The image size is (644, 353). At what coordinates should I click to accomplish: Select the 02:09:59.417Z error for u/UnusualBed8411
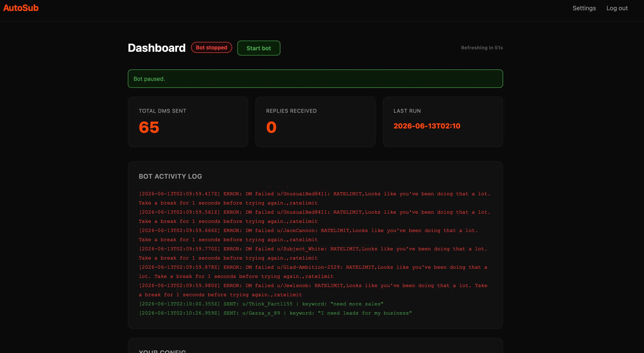tap(315, 198)
